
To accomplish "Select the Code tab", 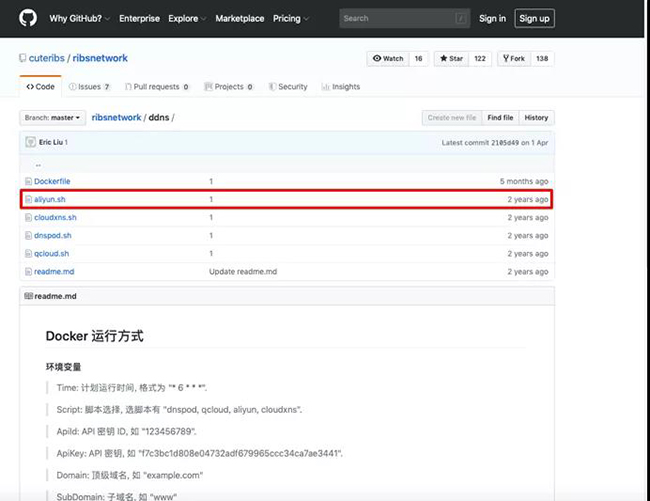I will coord(41,87).
